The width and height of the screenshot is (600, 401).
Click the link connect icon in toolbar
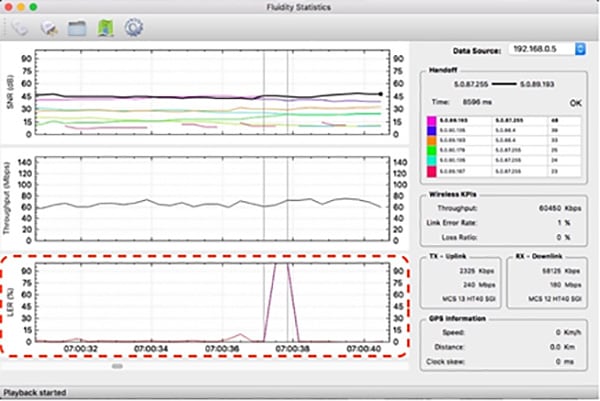click(x=20, y=26)
